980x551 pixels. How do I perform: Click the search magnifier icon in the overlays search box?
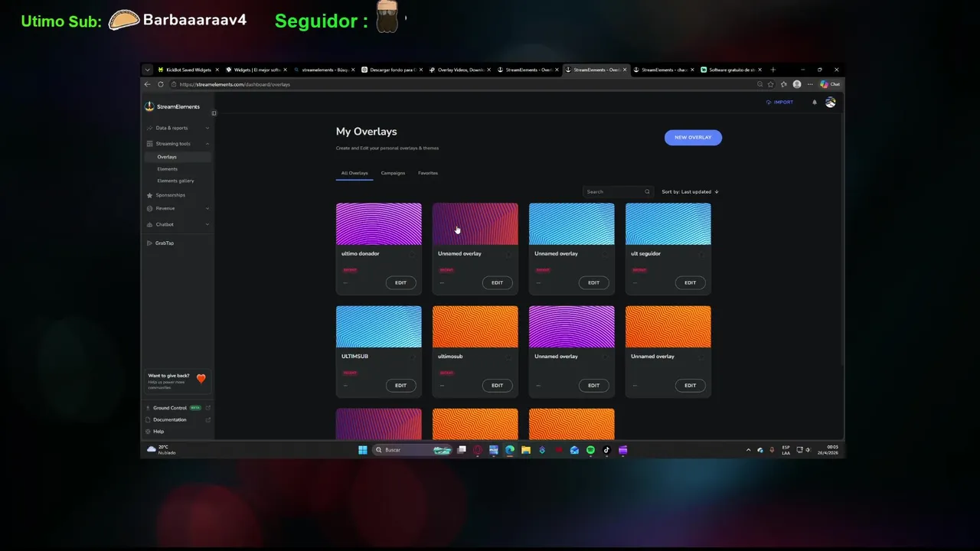click(x=647, y=191)
